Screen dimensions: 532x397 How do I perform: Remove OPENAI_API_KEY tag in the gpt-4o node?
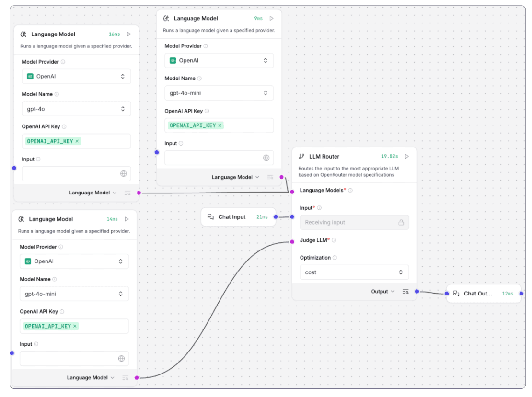click(x=78, y=141)
